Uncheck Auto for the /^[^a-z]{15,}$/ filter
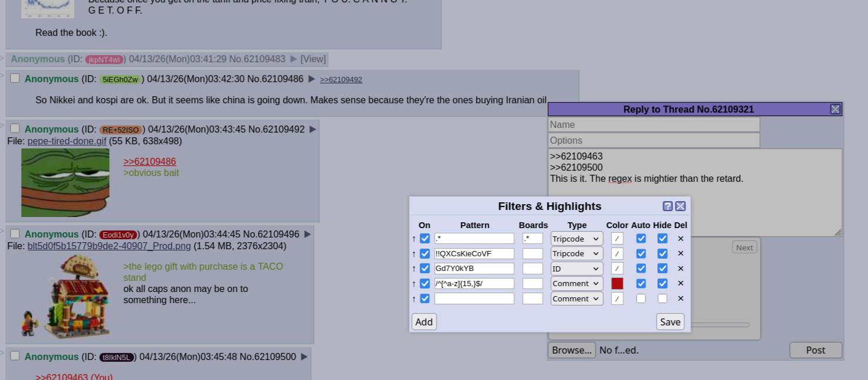868x380 pixels. coord(641,283)
